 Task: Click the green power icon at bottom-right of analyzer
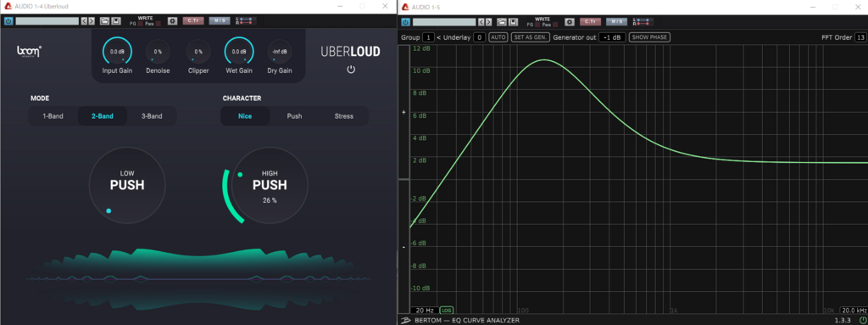[x=862, y=320]
